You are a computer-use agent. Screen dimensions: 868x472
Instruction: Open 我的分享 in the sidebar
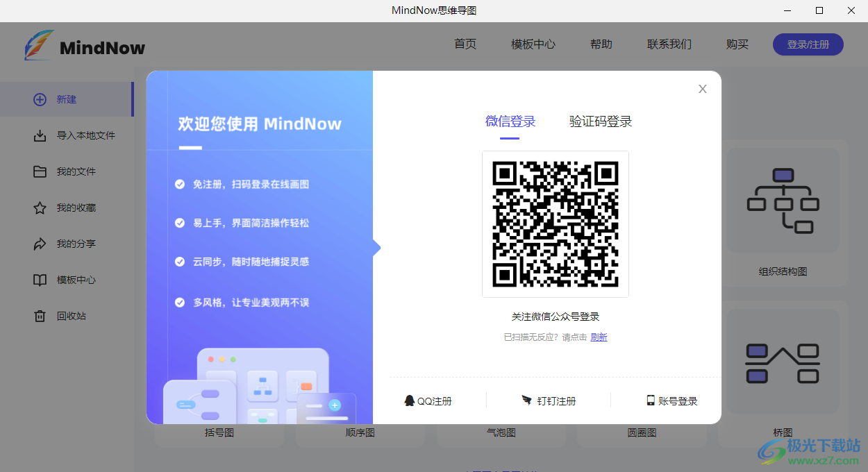coord(67,244)
